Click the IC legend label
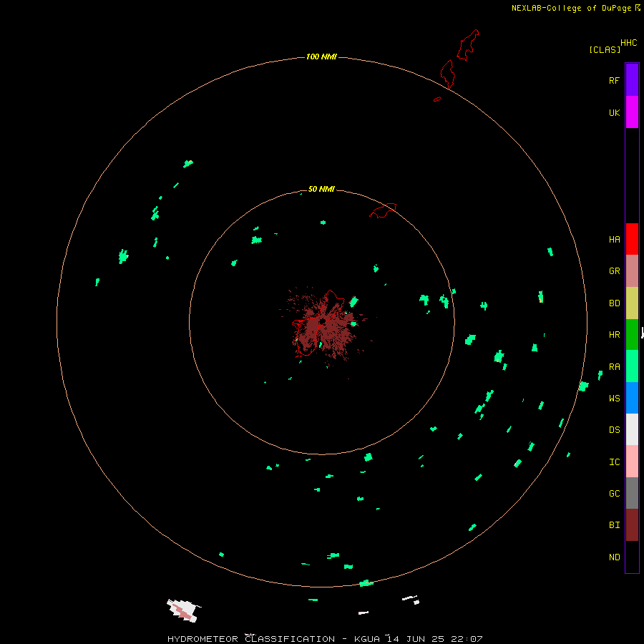644x644 pixels. (x=614, y=462)
